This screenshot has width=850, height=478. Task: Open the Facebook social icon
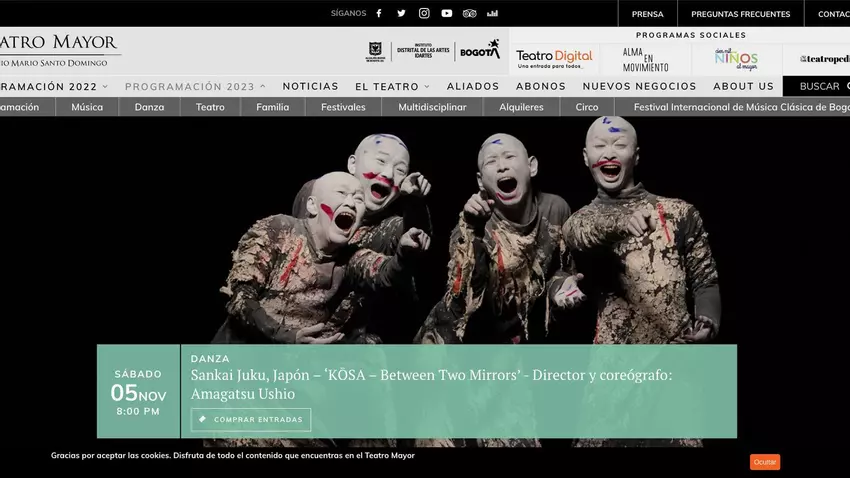pos(379,14)
